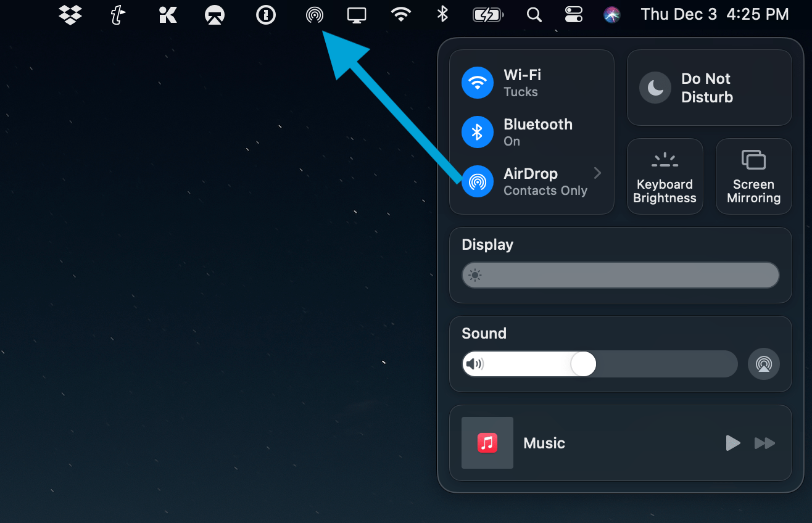Image resolution: width=812 pixels, height=523 pixels.
Task: Click the clock showing 4:25 PM
Action: (x=758, y=14)
